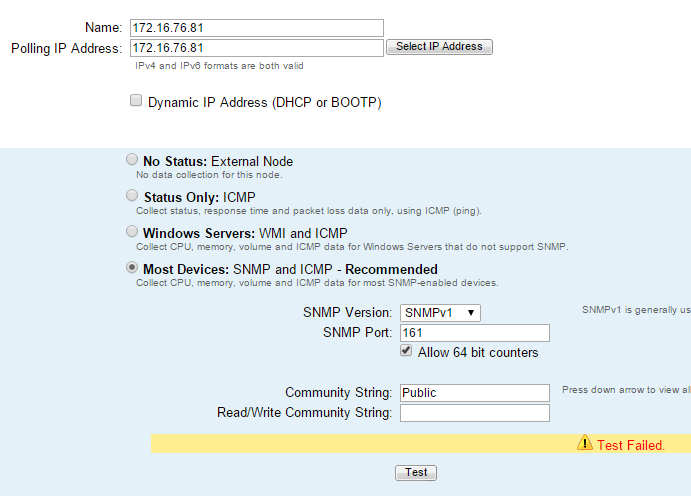Image resolution: width=691 pixels, height=500 pixels.
Task: Select Status Only: ICMP option
Action: click(132, 195)
